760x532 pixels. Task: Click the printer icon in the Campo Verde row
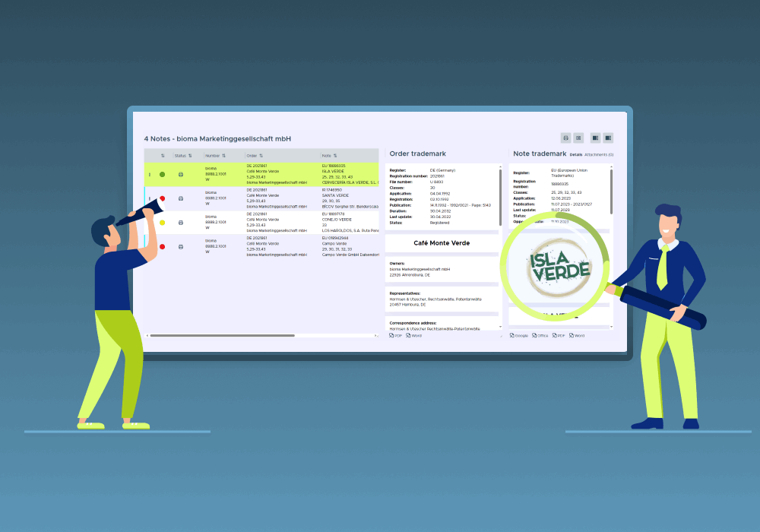pyautogui.click(x=181, y=246)
